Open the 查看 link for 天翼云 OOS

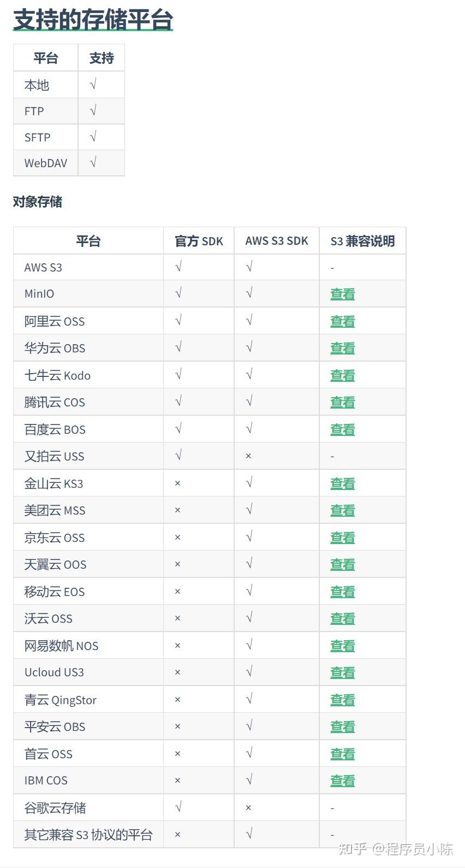coord(343,564)
